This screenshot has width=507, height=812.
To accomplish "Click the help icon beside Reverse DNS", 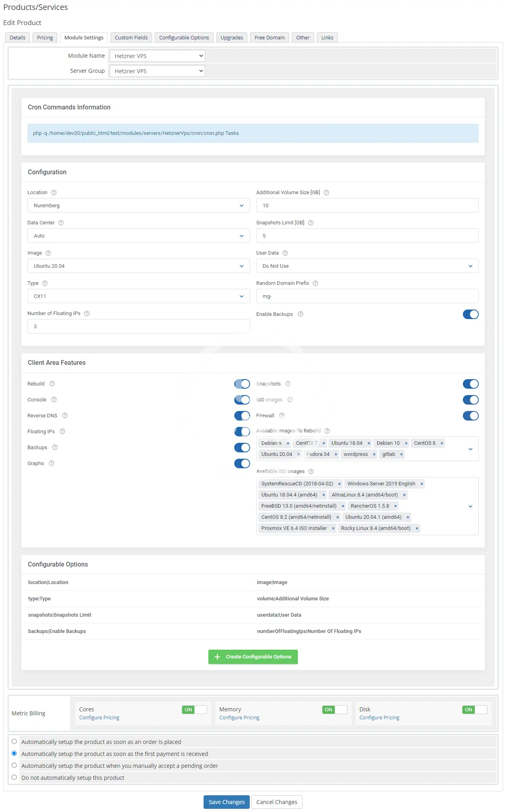I will coord(65,415).
